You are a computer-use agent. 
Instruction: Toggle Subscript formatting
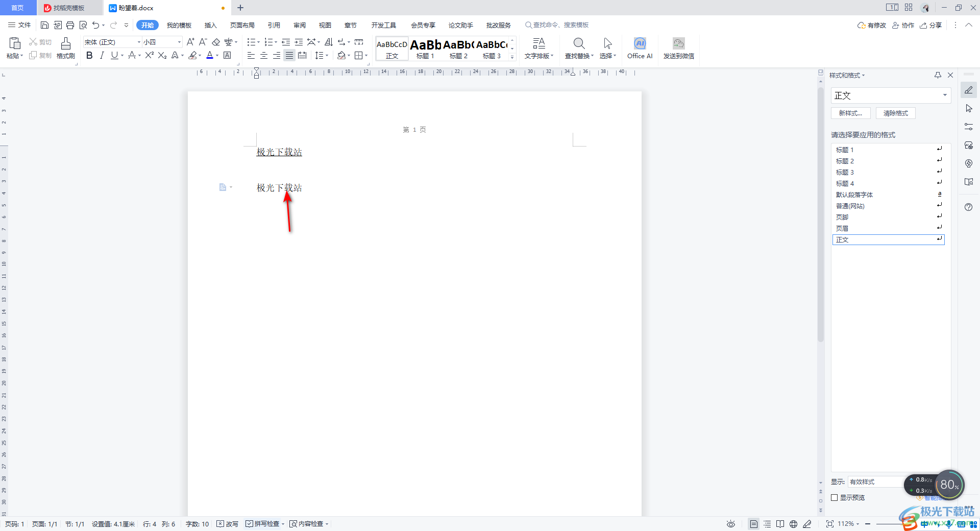pos(162,55)
